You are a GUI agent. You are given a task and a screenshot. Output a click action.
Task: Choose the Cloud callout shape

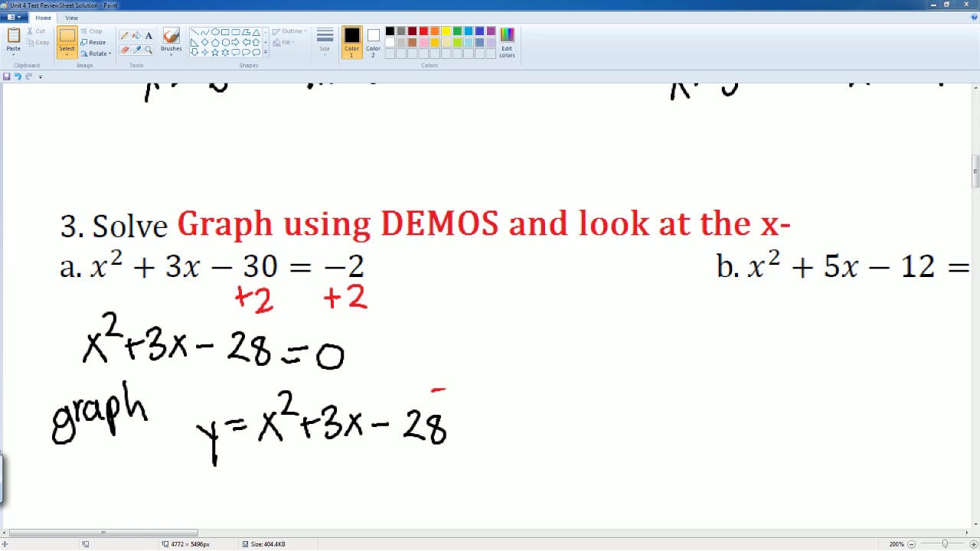(x=256, y=52)
